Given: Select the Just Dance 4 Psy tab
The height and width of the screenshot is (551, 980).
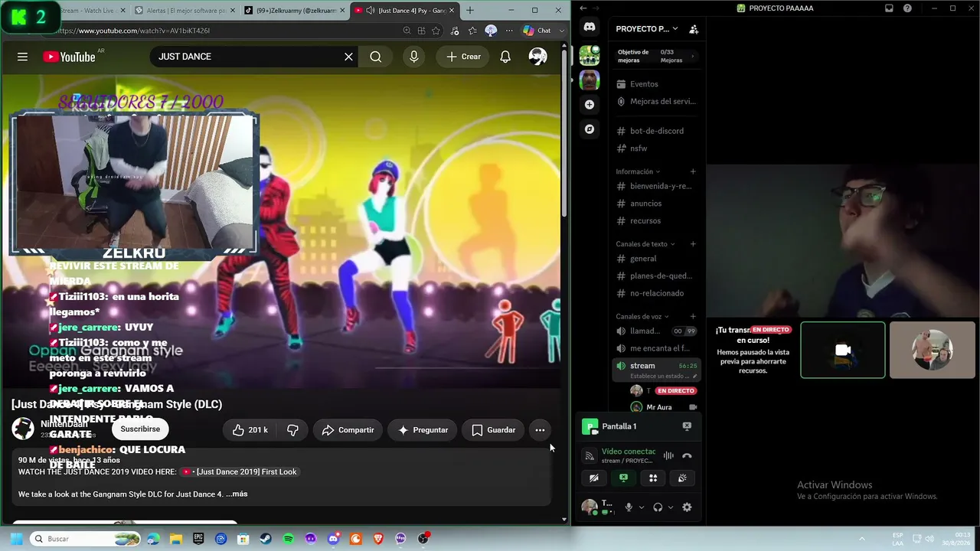Looking at the screenshot, I should coord(403,11).
